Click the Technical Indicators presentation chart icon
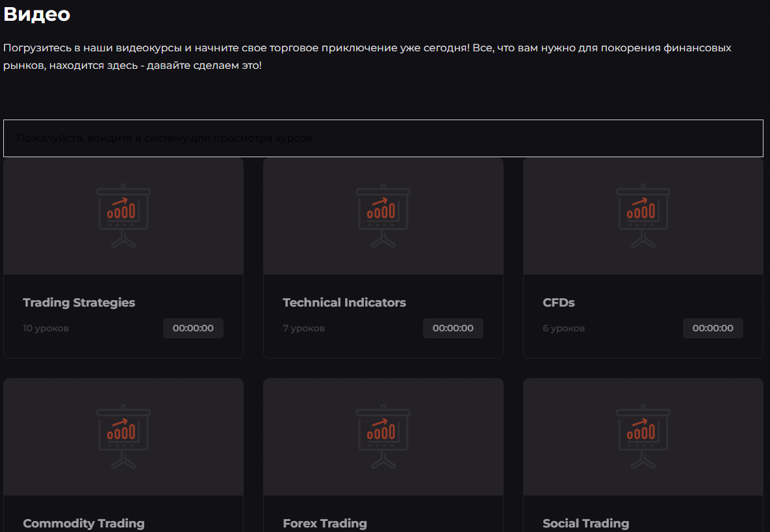Screen dimensions: 770x532 (x=383, y=216)
